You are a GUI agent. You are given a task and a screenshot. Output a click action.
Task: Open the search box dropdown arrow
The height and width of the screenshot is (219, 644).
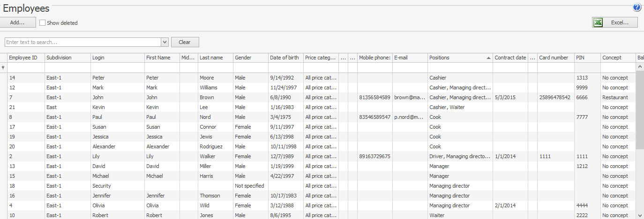165,42
